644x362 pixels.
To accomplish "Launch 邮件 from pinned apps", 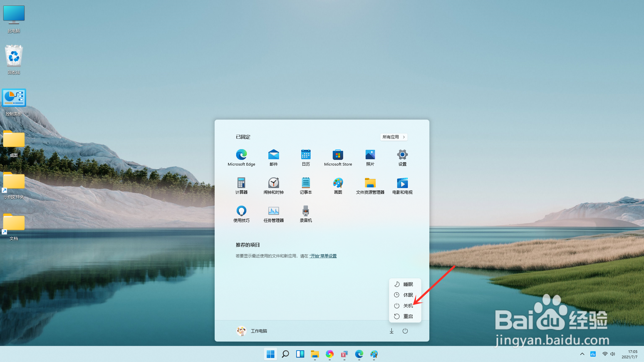I will coord(273,158).
